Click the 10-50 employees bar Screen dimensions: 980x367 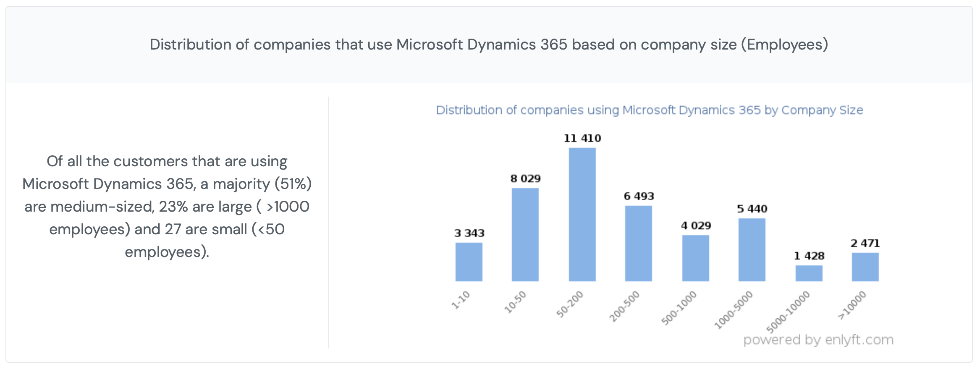(525, 235)
